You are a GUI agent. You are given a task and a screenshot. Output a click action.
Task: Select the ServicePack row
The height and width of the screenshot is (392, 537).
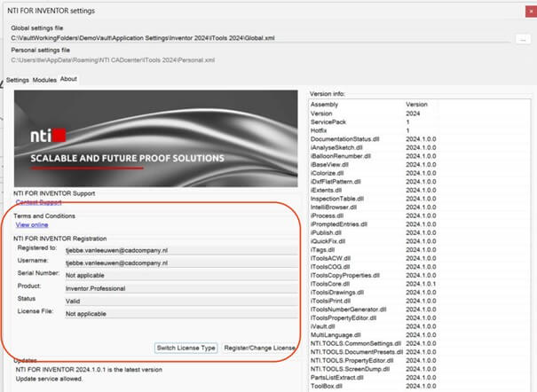click(x=420, y=122)
